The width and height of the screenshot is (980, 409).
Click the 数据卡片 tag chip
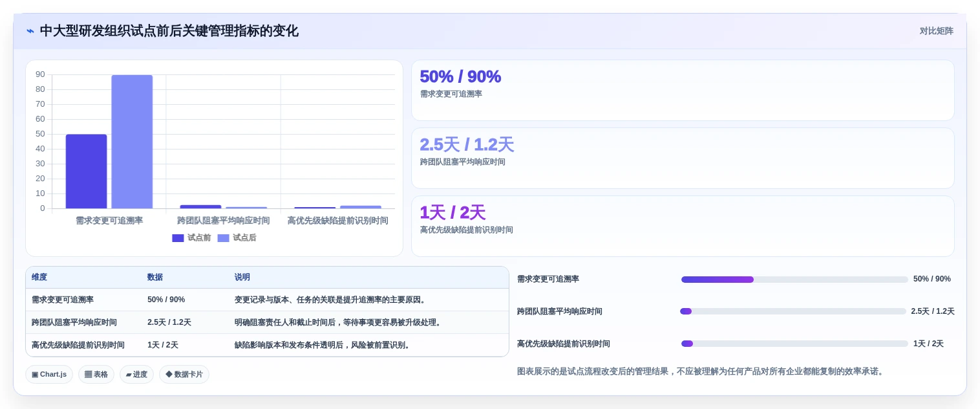(x=184, y=374)
